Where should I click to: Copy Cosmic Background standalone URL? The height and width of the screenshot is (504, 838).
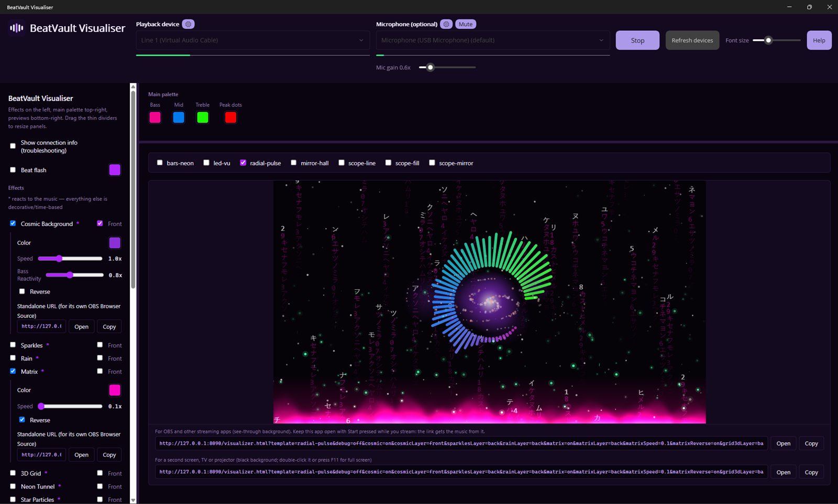109,327
